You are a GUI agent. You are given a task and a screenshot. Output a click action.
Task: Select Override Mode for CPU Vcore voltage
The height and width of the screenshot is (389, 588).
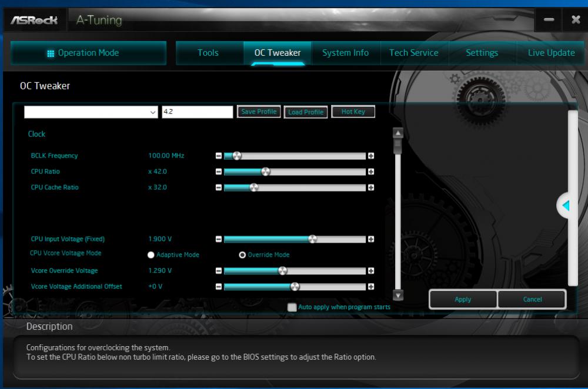[243, 254]
